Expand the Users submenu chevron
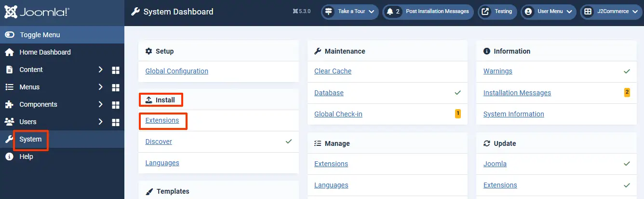The image size is (644, 199). click(100, 122)
